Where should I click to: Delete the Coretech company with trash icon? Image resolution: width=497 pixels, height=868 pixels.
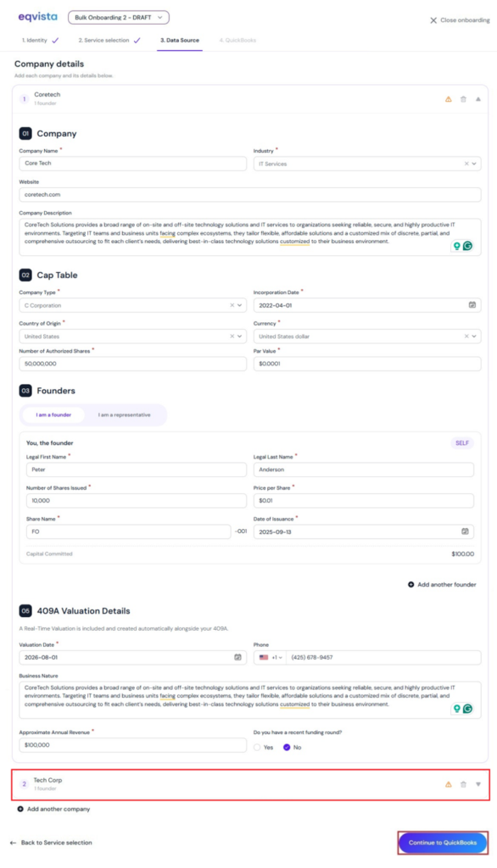pyautogui.click(x=463, y=99)
